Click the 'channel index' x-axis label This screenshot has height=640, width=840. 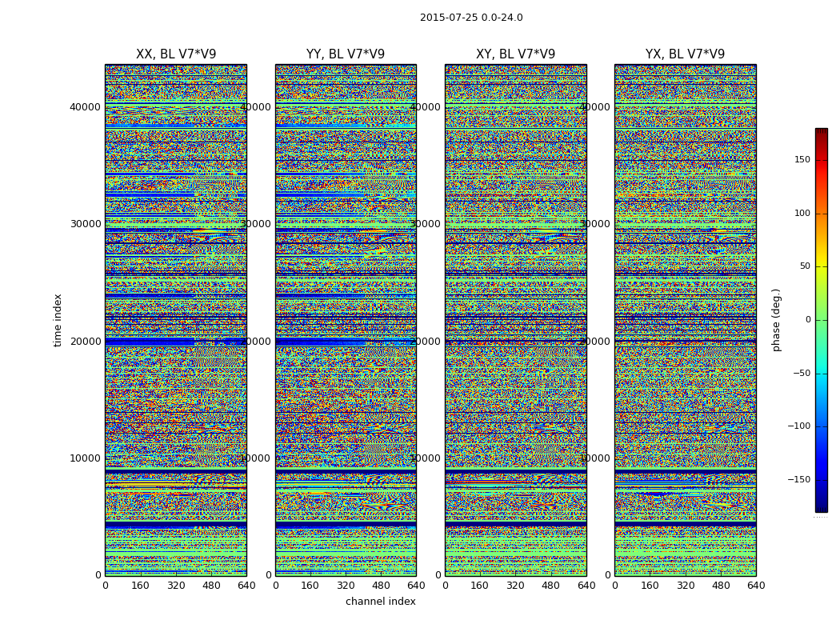[381, 602]
